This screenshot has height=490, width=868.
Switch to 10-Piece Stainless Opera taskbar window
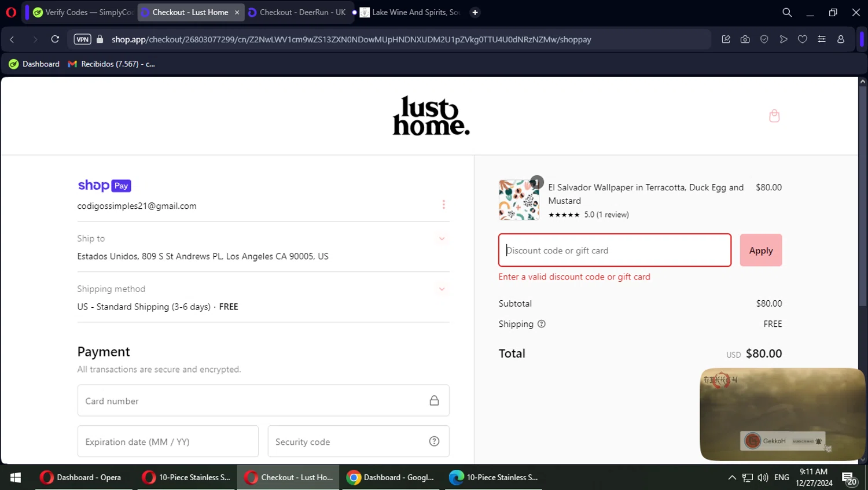tap(186, 477)
